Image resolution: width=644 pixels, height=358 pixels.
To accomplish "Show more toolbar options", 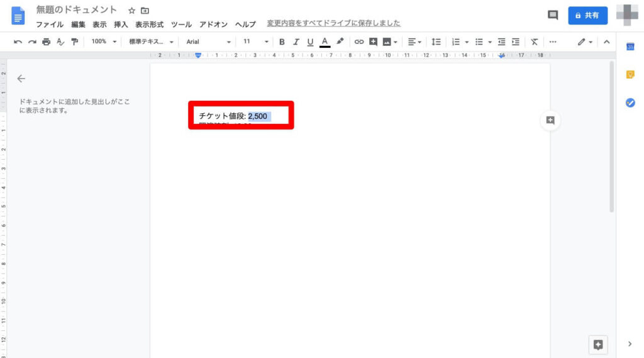I will tap(553, 42).
